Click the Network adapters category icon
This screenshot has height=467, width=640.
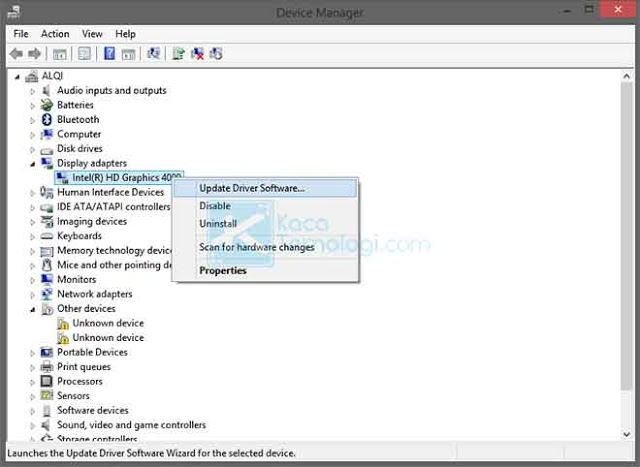[47, 294]
